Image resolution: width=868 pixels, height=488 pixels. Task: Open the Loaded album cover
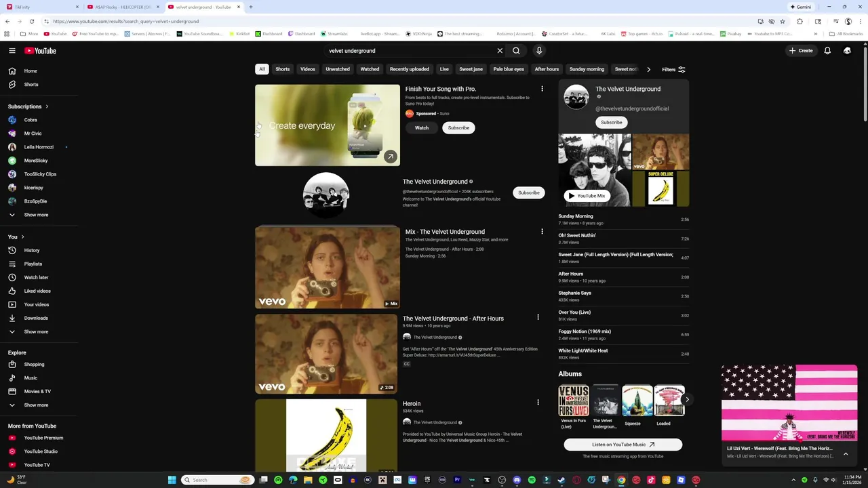pyautogui.click(x=669, y=401)
